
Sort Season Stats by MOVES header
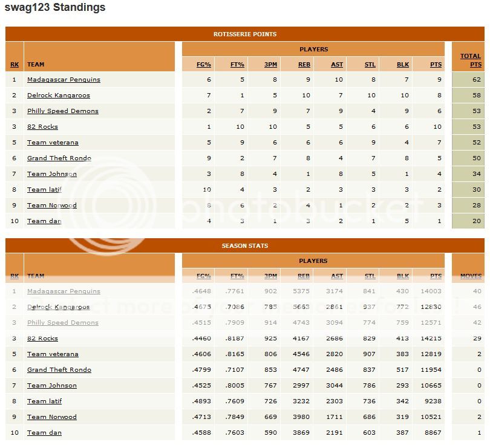point(471,276)
